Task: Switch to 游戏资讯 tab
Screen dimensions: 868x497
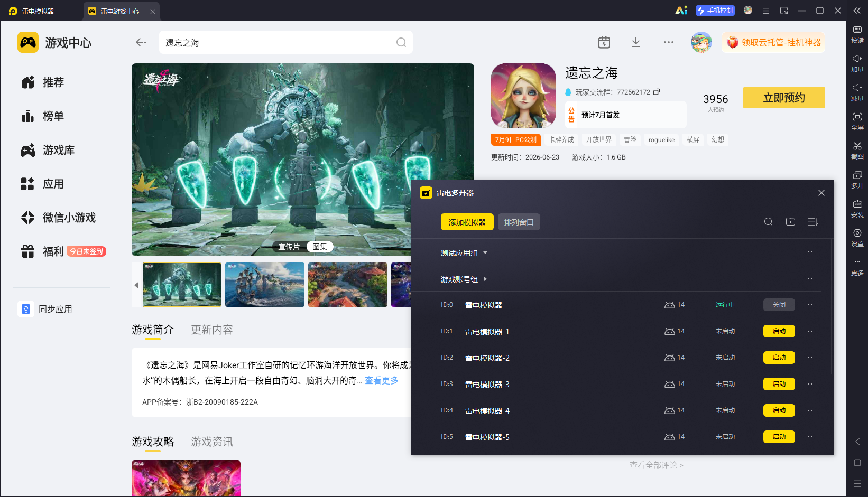Action: pyautogui.click(x=212, y=442)
